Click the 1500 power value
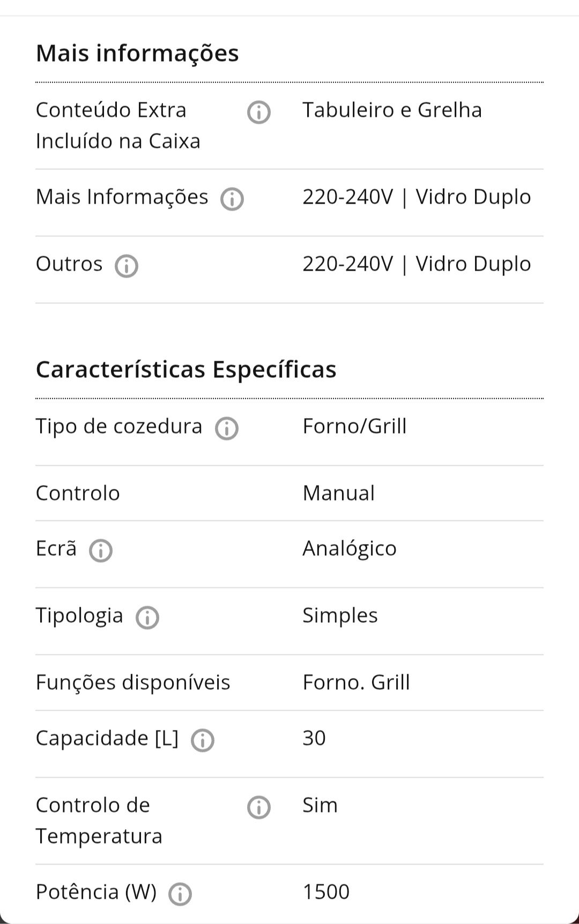This screenshot has width=579, height=924. (x=326, y=892)
